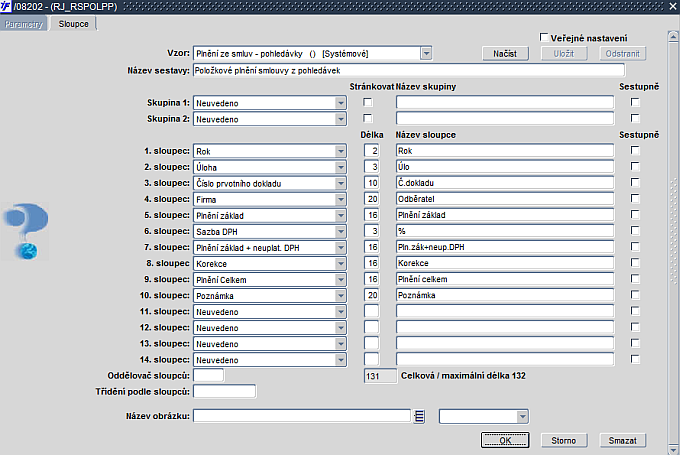Toggle Stránkovat checkbox for Skupina 2
680x455 pixels.
(368, 118)
